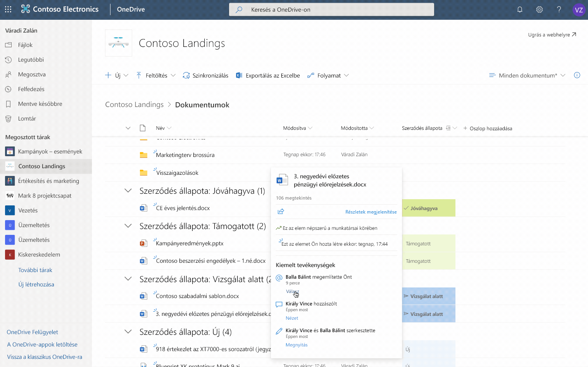Click Ugrás a webhelyre link
This screenshot has height=367, width=588.
pos(552,35)
